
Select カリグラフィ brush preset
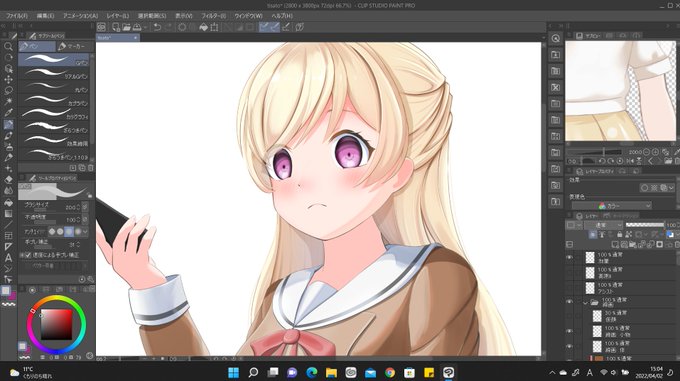click(54, 113)
